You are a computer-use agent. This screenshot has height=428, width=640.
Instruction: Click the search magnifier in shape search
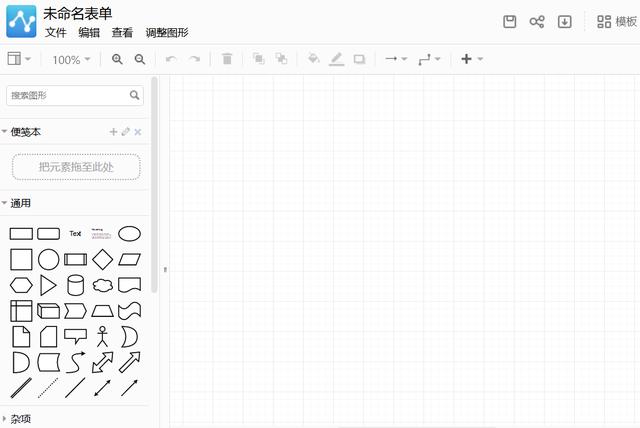coord(134,95)
